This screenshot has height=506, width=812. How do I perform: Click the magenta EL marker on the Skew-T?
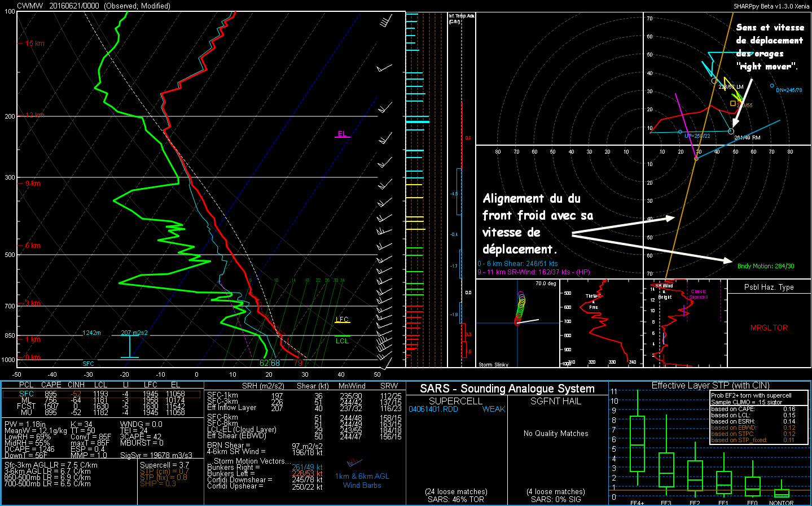point(342,134)
